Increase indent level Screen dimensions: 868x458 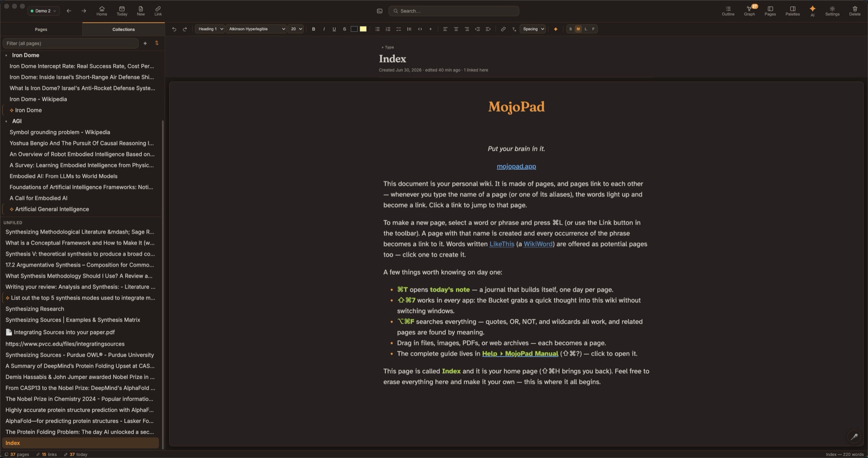[x=488, y=29]
